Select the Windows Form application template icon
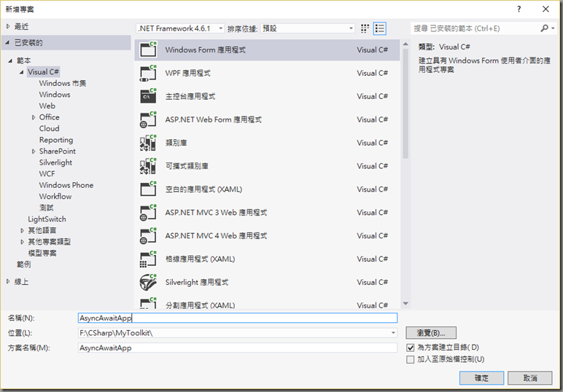The width and height of the screenshot is (563, 392). tap(148, 50)
